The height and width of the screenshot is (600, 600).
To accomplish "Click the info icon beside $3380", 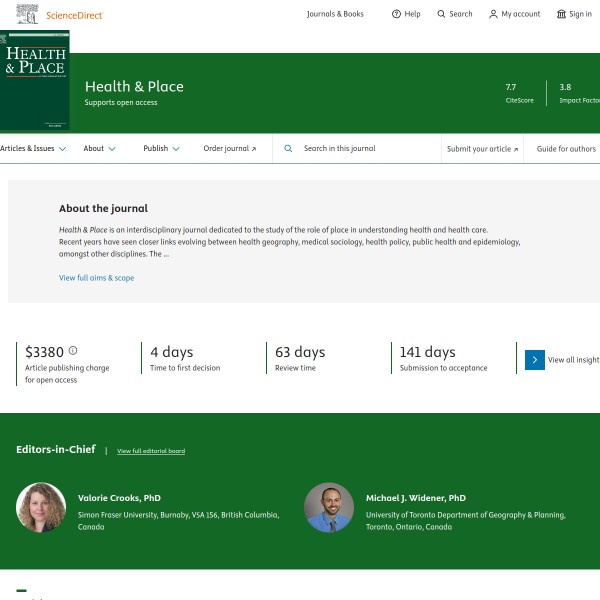I will click(x=73, y=351).
